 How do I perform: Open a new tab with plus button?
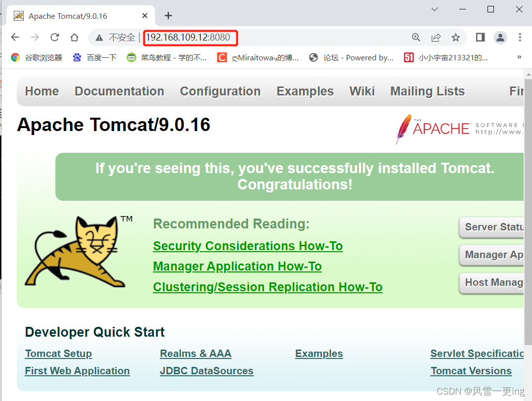[x=168, y=16]
